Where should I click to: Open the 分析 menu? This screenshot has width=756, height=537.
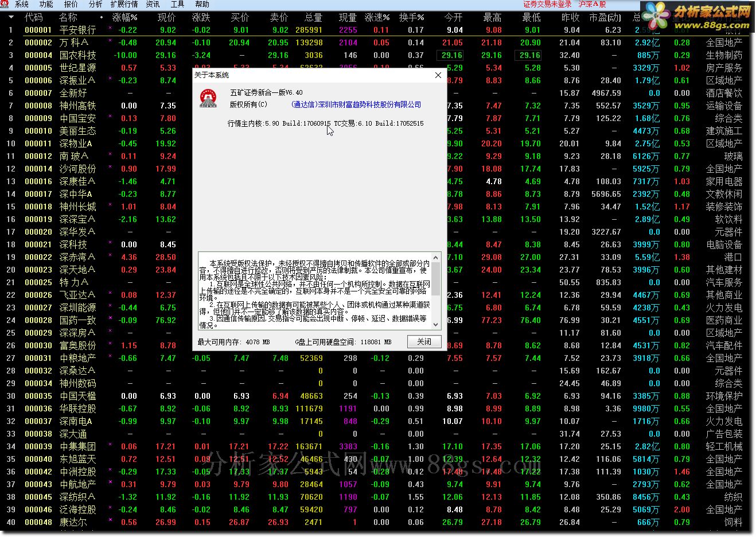click(x=95, y=4)
